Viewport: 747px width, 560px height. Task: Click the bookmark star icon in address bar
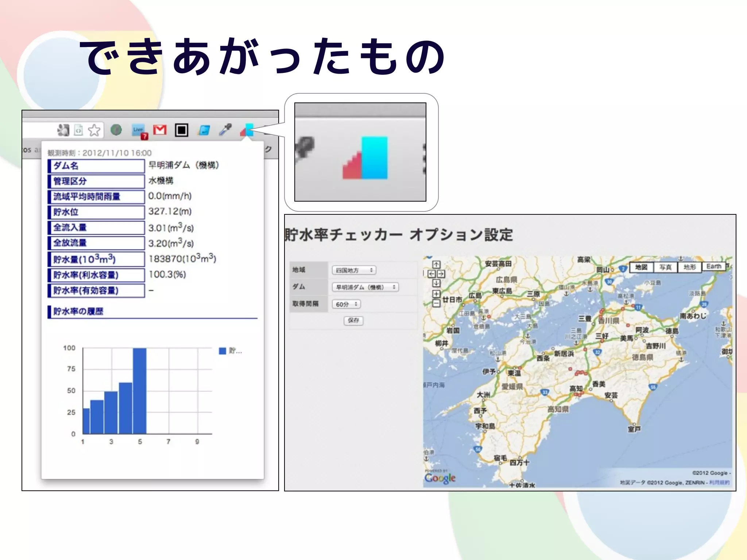tap(94, 130)
